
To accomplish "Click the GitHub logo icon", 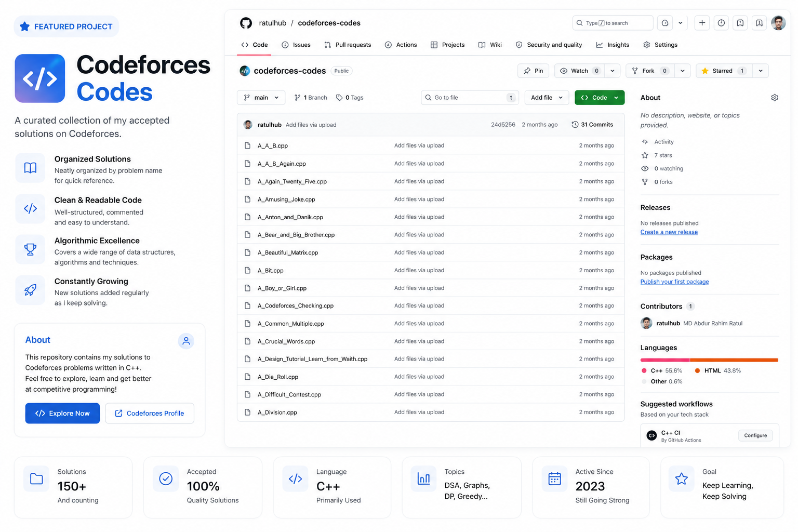I will point(246,23).
